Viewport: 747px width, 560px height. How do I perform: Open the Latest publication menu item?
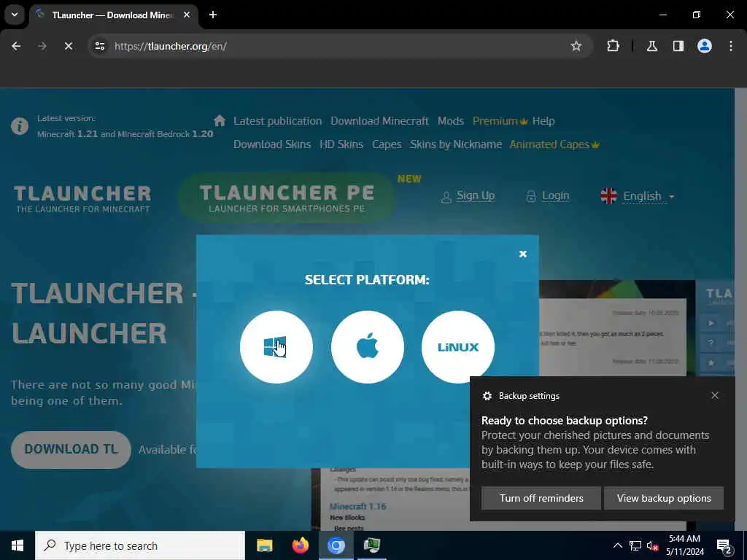(277, 121)
